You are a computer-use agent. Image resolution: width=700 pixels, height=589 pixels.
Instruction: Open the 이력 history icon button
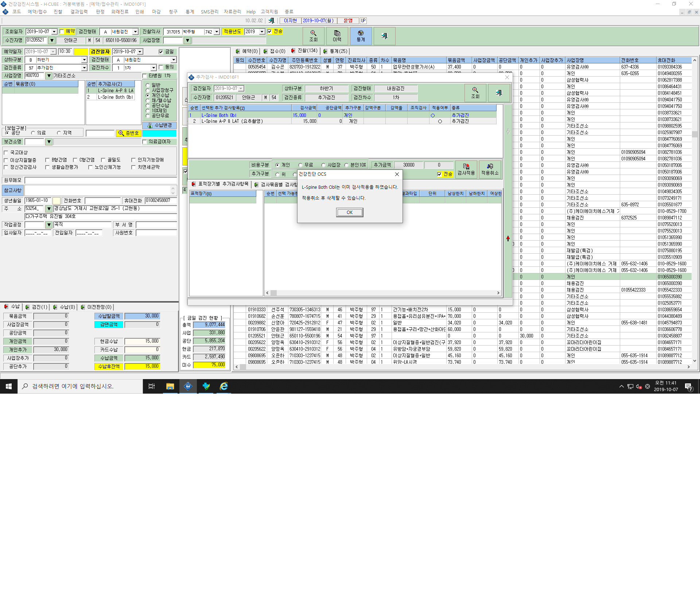point(337,36)
